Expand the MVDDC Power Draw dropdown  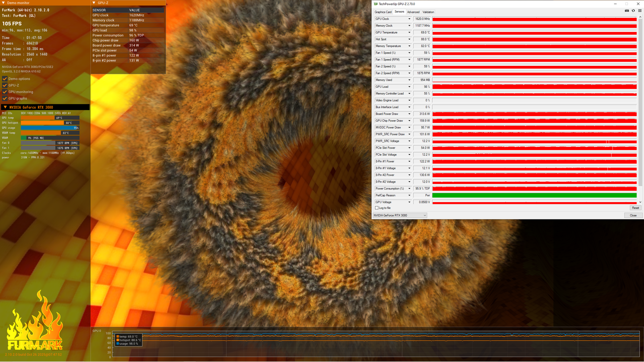pos(409,128)
